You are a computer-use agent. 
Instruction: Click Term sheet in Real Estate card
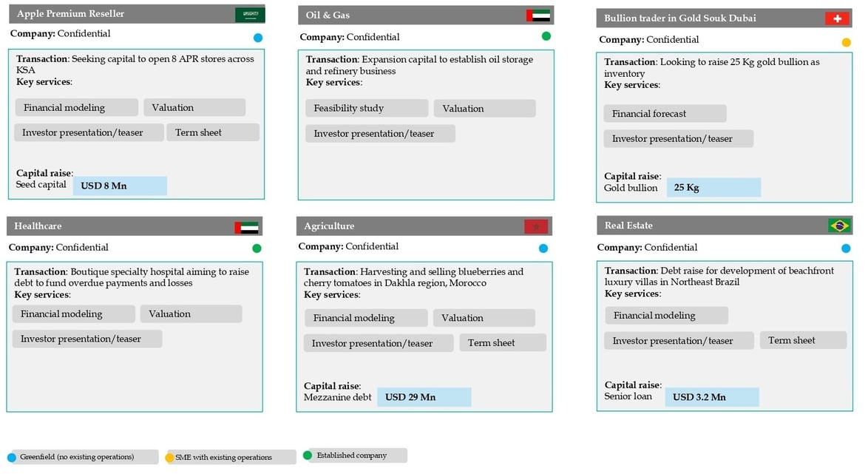[803, 340]
